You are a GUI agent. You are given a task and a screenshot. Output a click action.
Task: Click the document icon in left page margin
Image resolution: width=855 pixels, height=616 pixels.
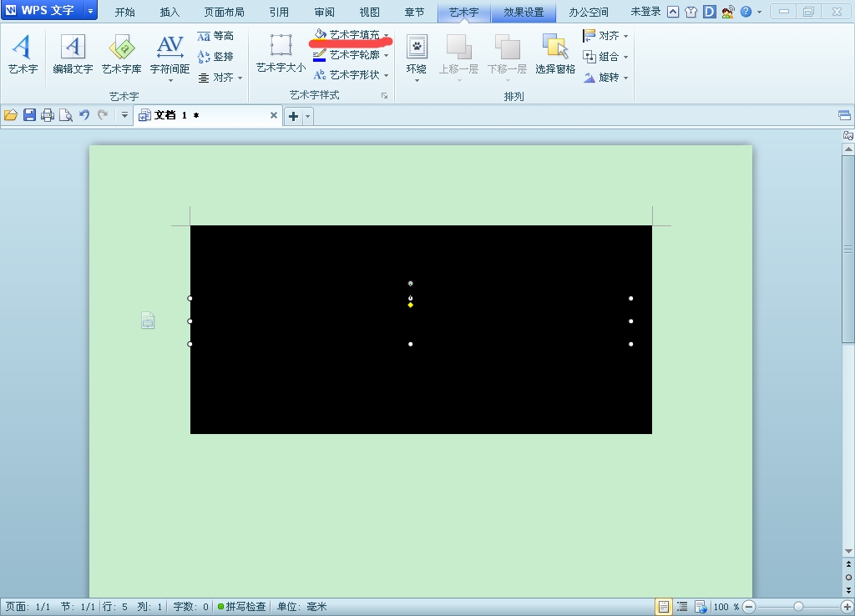(x=148, y=320)
